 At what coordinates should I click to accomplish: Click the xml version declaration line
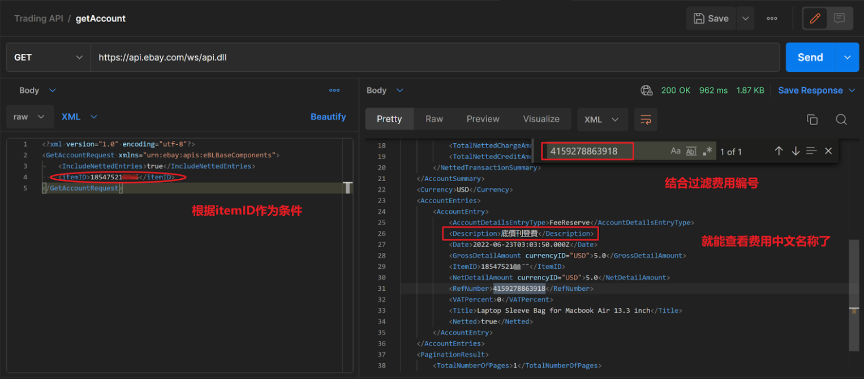(x=118, y=144)
